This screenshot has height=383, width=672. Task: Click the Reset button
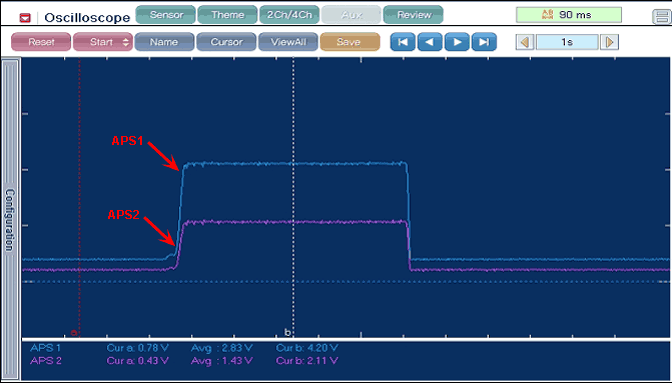[x=41, y=42]
